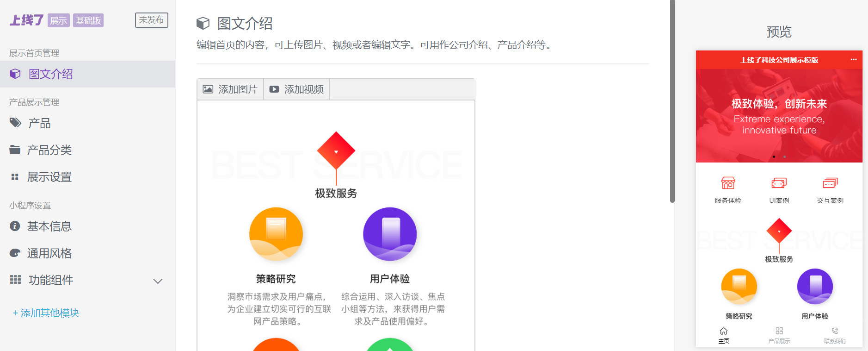Tap 上线了科技公司展示模版 title in preview

point(779,60)
